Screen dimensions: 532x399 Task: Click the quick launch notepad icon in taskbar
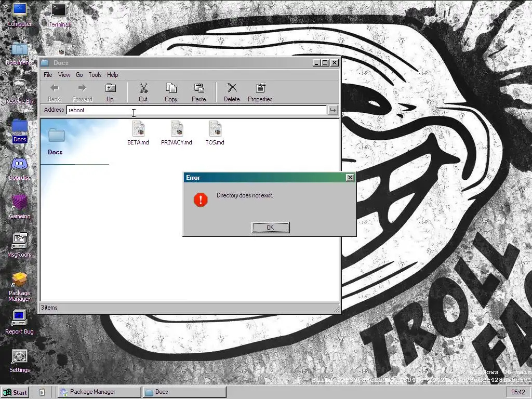click(x=42, y=392)
